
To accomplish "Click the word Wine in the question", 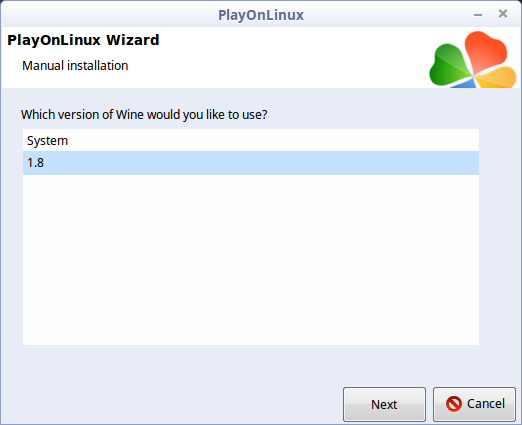I will 130,115.
